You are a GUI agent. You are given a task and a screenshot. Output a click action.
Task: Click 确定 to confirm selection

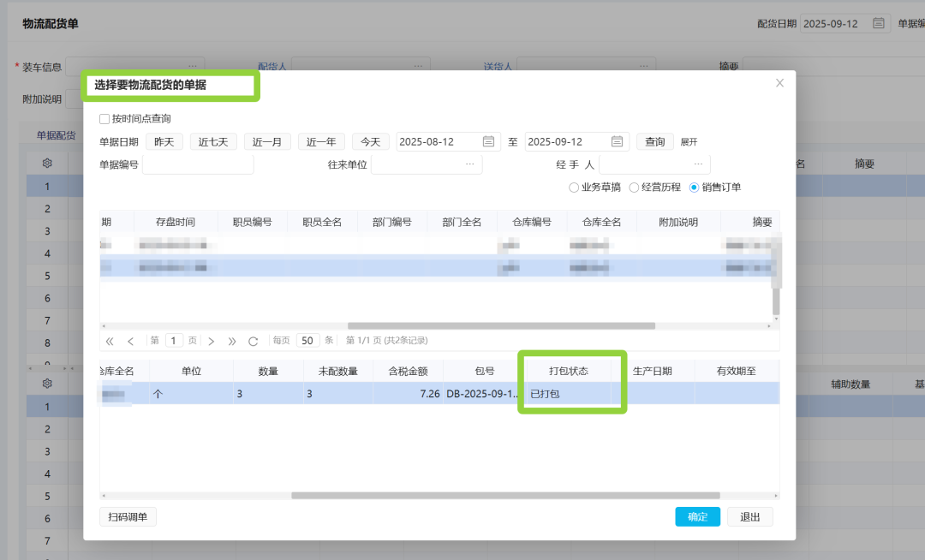697,516
